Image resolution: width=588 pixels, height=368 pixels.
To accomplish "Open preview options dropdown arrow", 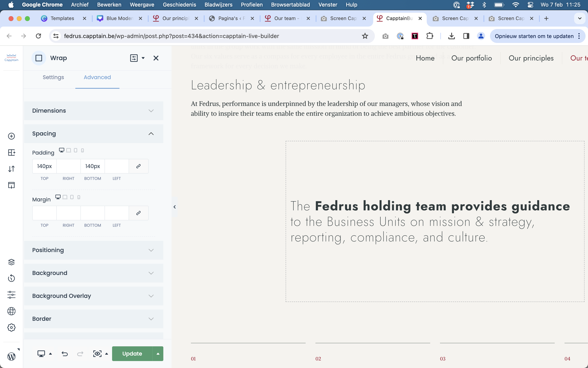I will pos(106,354).
